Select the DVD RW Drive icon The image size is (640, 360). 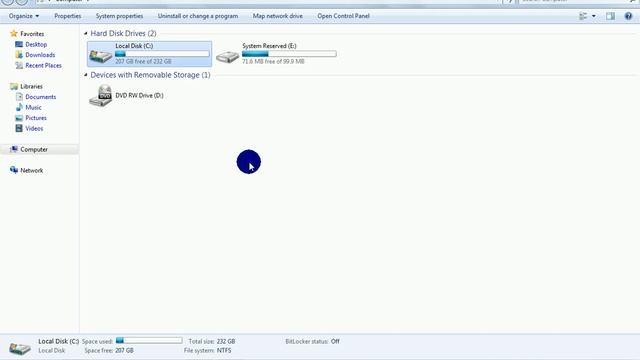[100, 96]
